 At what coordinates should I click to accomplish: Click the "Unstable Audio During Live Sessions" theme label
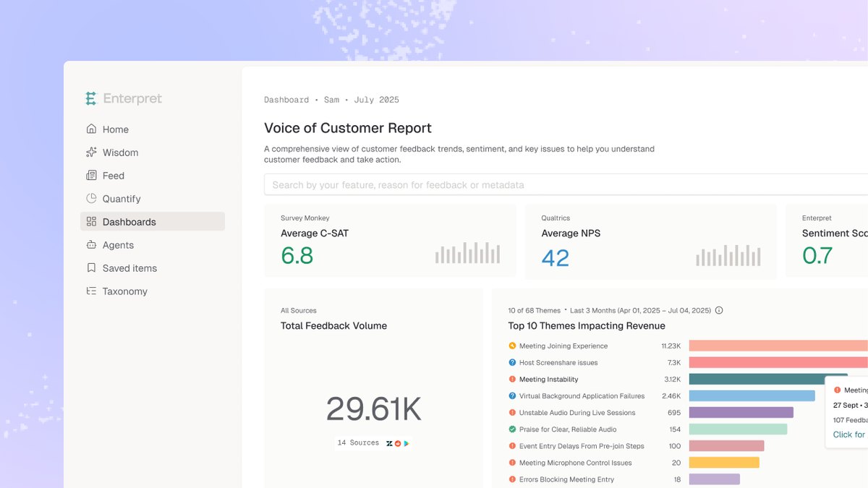point(577,413)
